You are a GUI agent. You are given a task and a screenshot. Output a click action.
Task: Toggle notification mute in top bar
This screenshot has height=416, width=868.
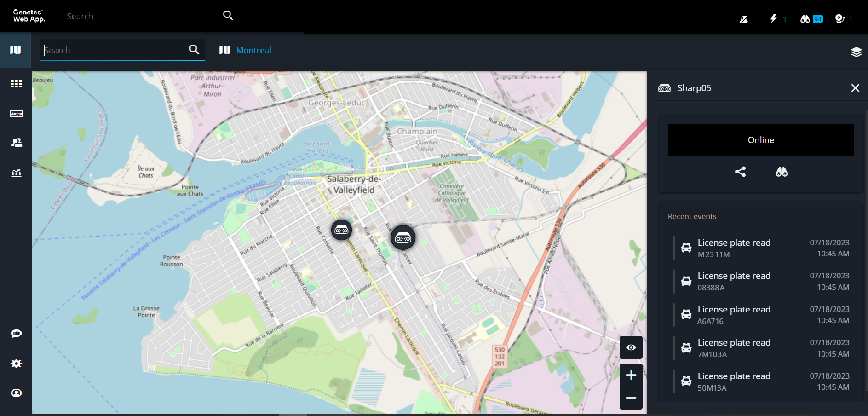point(743,18)
